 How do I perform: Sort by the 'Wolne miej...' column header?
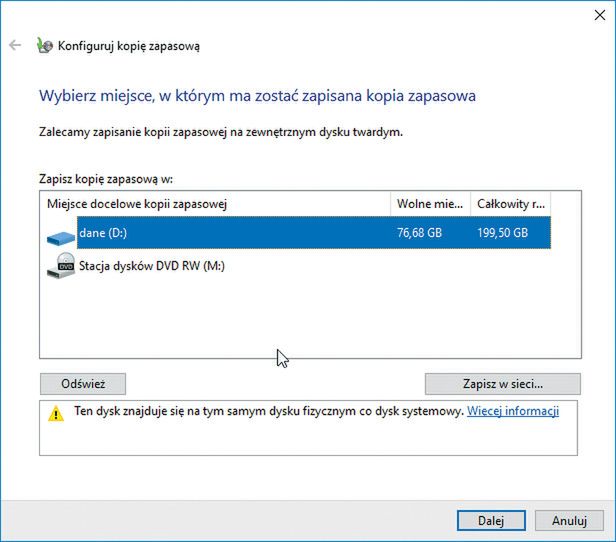tap(429, 204)
